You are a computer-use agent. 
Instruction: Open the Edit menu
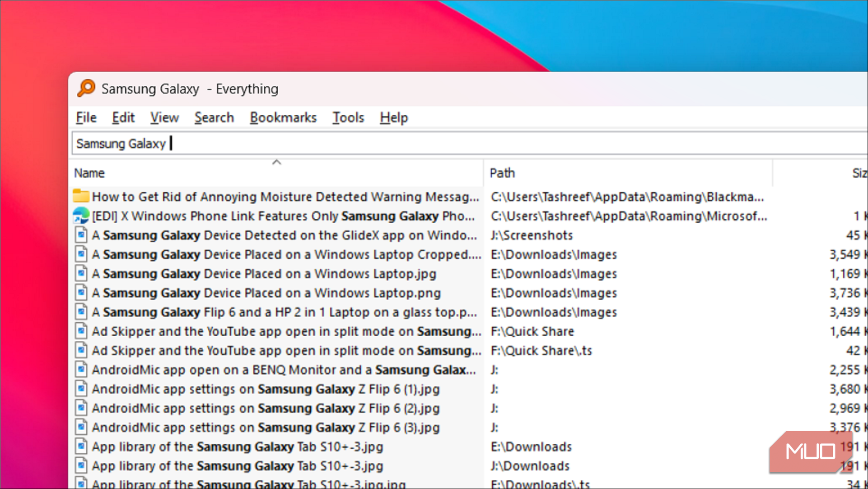tap(123, 118)
